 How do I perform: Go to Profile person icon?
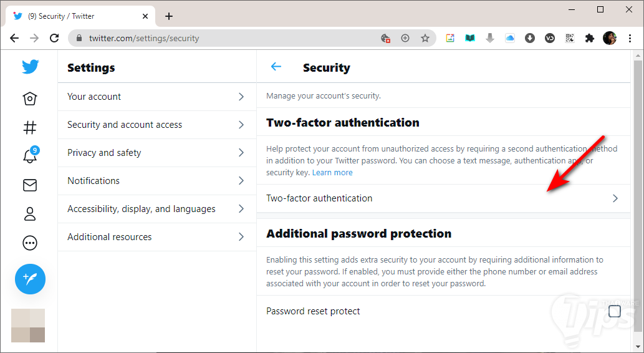coord(30,214)
